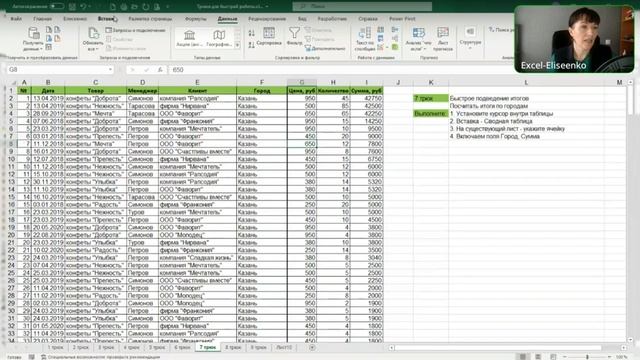Switch to the '1 трюк' sheet tab
This screenshot has height=360, width=640.
coord(56,347)
